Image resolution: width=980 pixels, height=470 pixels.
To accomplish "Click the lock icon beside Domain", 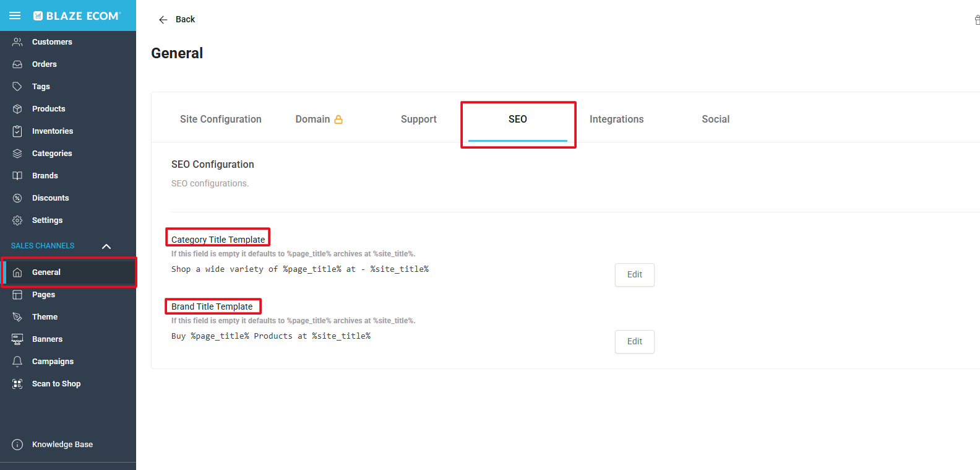I will (338, 120).
